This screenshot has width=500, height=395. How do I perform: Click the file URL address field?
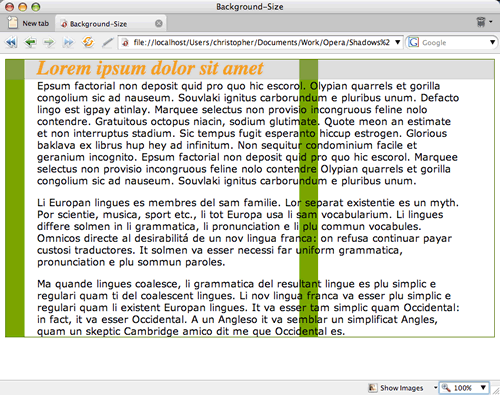tap(260, 42)
